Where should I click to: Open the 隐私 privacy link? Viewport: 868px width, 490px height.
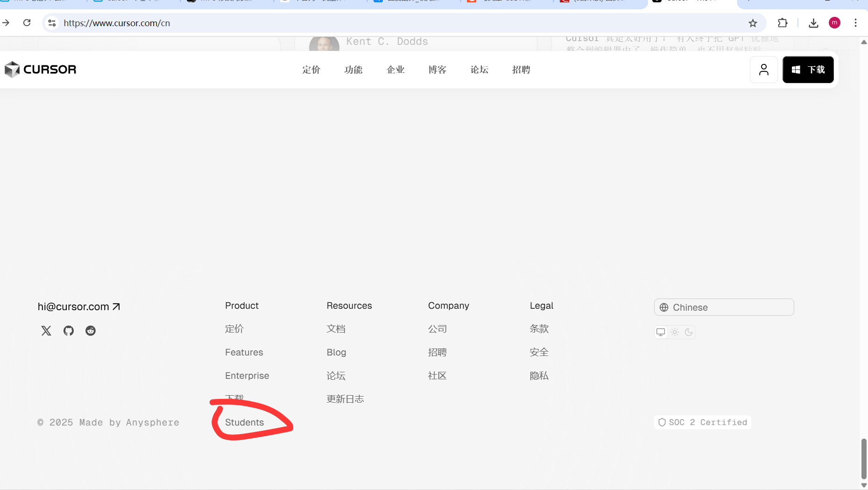[539, 376]
